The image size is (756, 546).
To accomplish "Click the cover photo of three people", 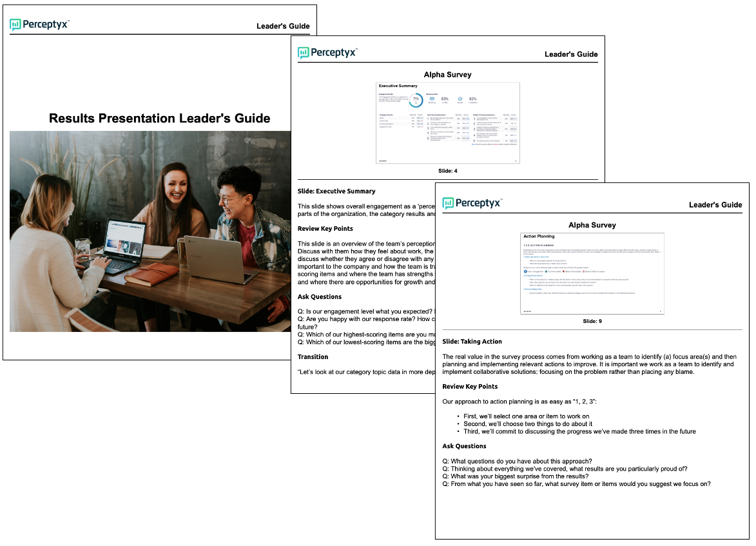I will click(x=150, y=231).
